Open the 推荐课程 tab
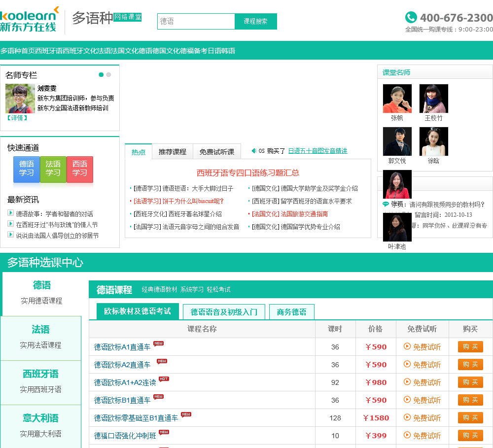 pyautogui.click(x=172, y=151)
